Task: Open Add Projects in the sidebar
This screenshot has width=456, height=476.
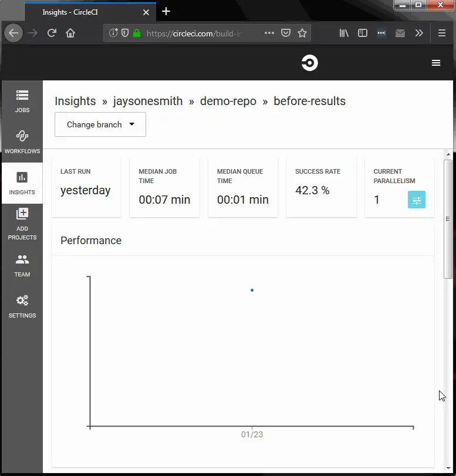Action: click(x=22, y=224)
